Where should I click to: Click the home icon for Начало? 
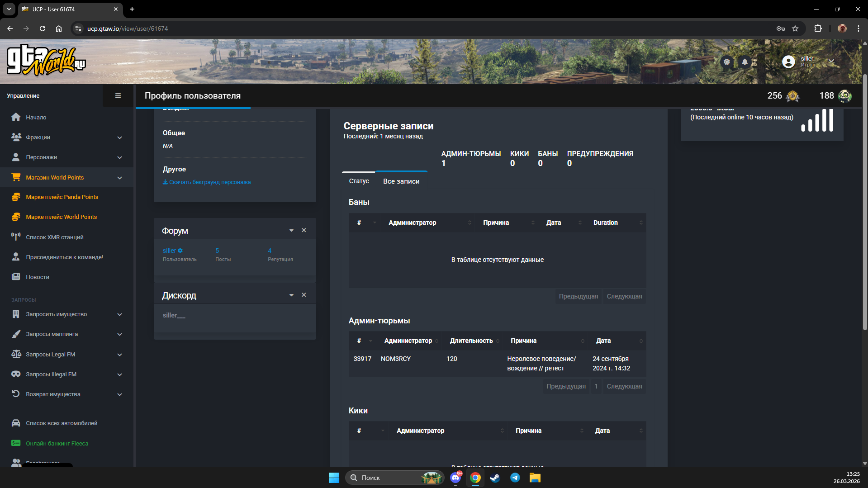point(16,117)
